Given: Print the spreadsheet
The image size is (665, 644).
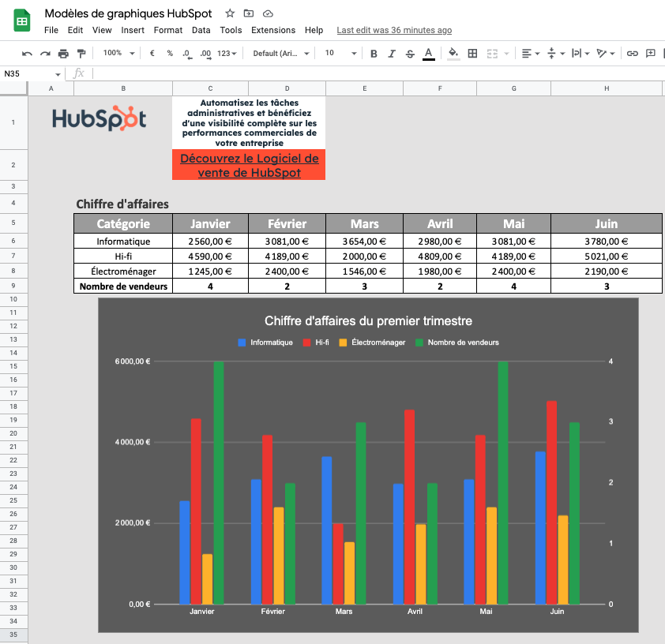Looking at the screenshot, I should click(63, 54).
